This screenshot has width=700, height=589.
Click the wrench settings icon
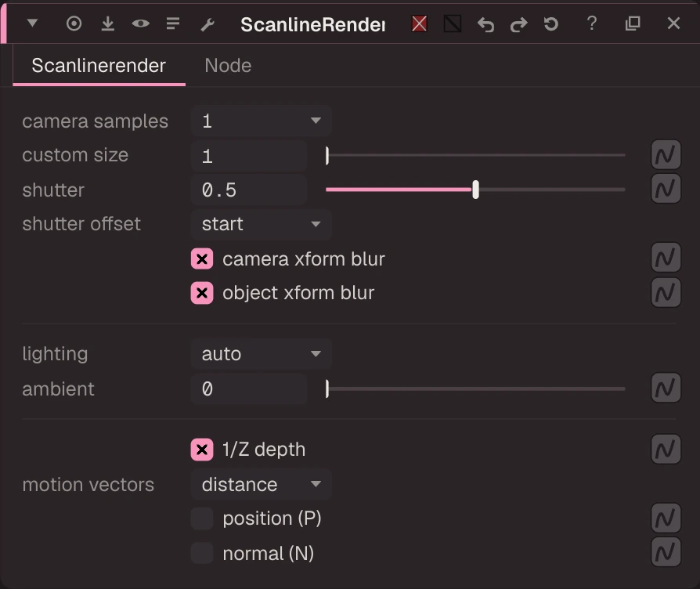click(207, 24)
